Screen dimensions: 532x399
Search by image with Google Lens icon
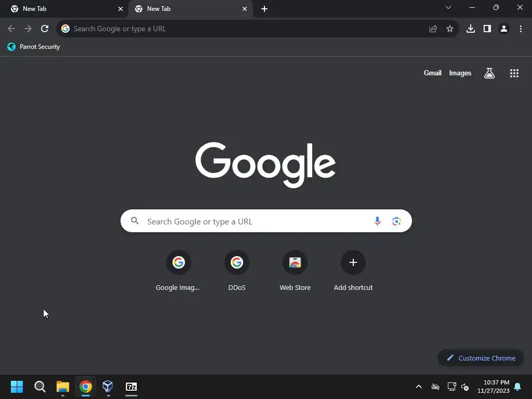396,221
